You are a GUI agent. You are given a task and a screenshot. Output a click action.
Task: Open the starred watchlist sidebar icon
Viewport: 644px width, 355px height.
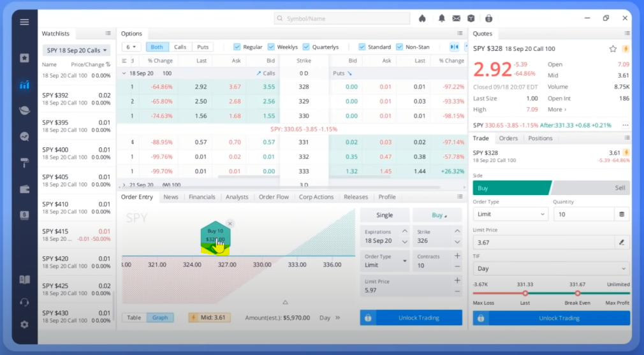tap(24, 58)
